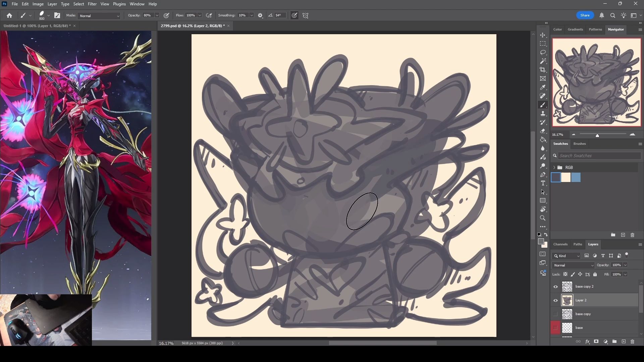Select the Crop tool
The width and height of the screenshot is (644, 362).
543,70
